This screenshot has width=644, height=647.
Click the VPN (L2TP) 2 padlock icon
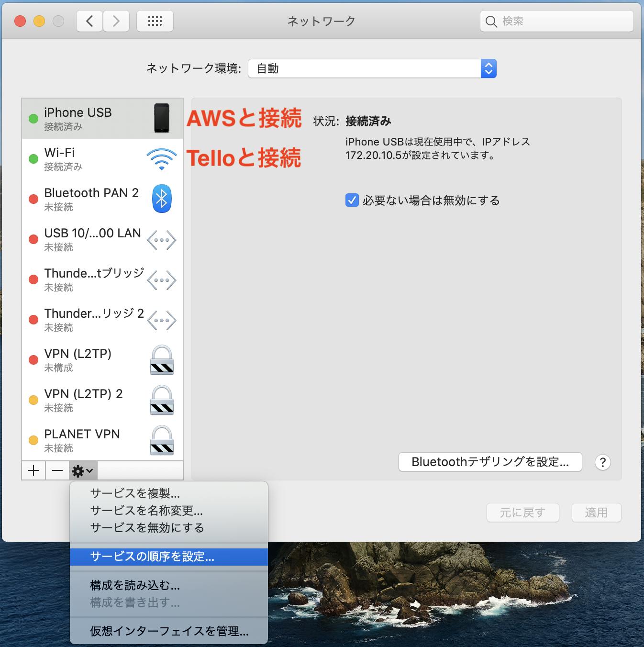pos(162,400)
